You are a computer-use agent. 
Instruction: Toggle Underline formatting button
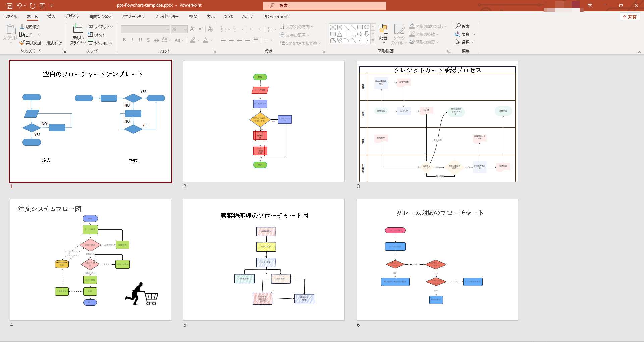pyautogui.click(x=140, y=40)
